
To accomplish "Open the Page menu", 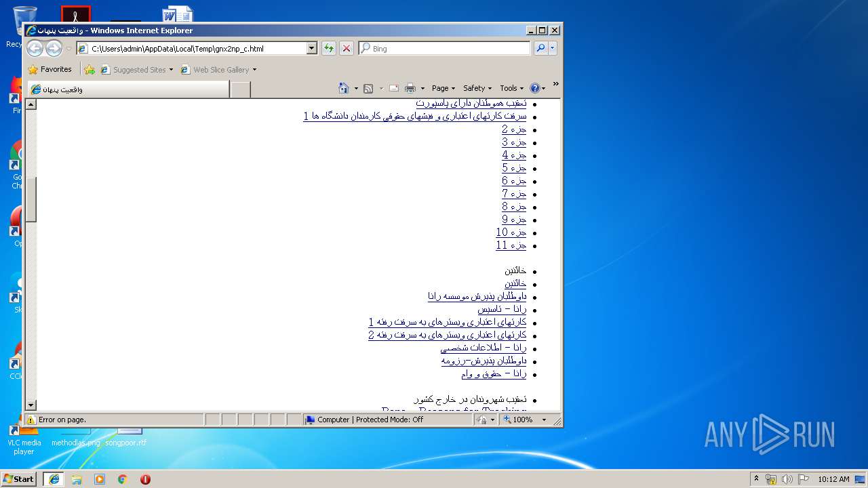I will coord(443,88).
